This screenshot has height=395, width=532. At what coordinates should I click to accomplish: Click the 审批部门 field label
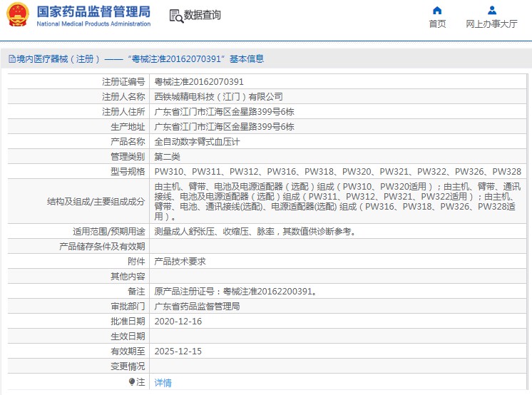[x=128, y=306]
